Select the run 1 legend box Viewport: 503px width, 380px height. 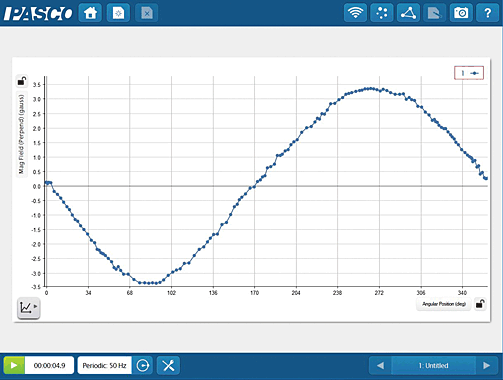tap(469, 73)
